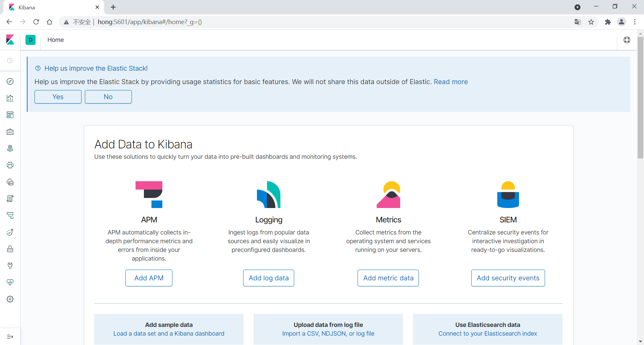
Task: Open the Help menu icon in header
Action: (x=627, y=40)
